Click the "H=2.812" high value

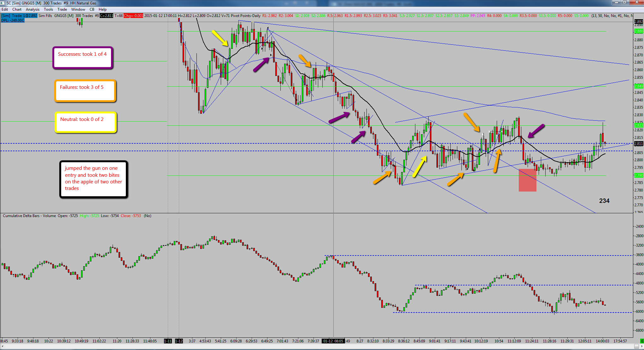click(x=184, y=16)
